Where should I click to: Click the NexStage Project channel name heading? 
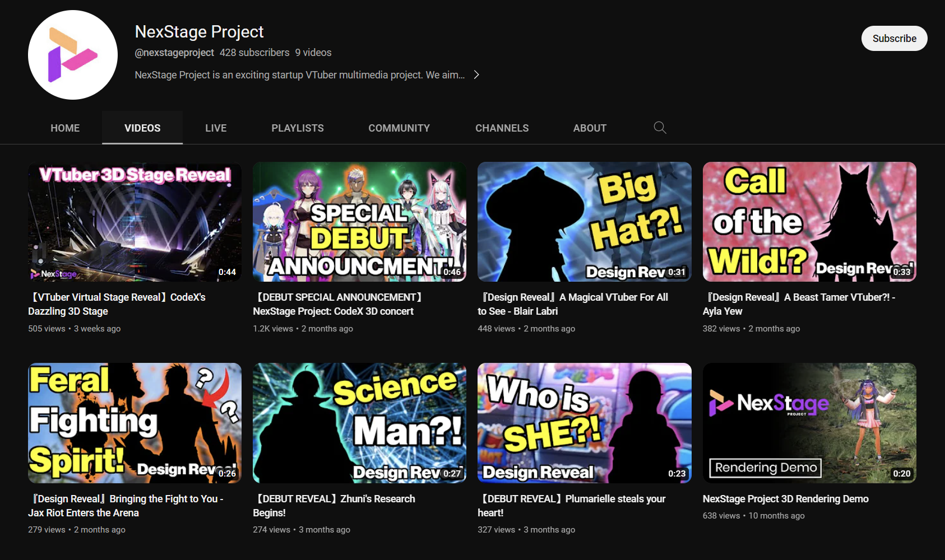tap(199, 31)
